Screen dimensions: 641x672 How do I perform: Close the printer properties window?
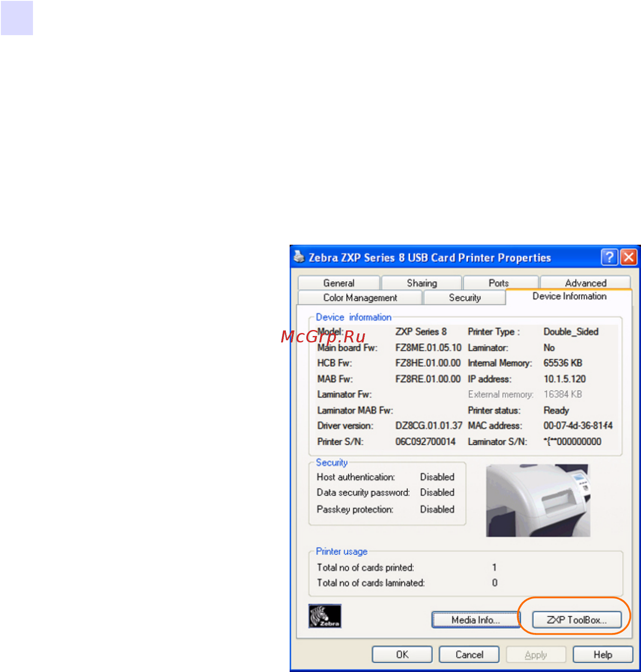coord(629,257)
